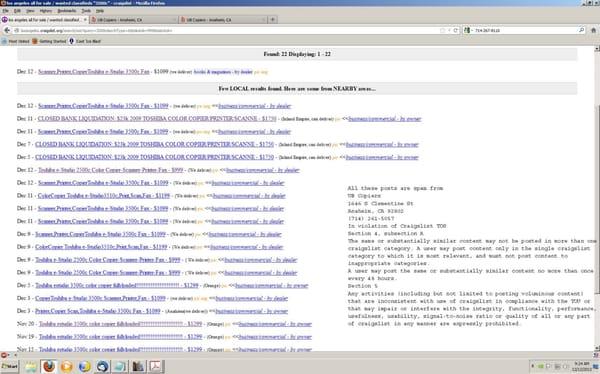
Task: Open Dec 3 Printer,Copier,Scan,Toshiba $1099 listing
Action: click(x=98, y=311)
